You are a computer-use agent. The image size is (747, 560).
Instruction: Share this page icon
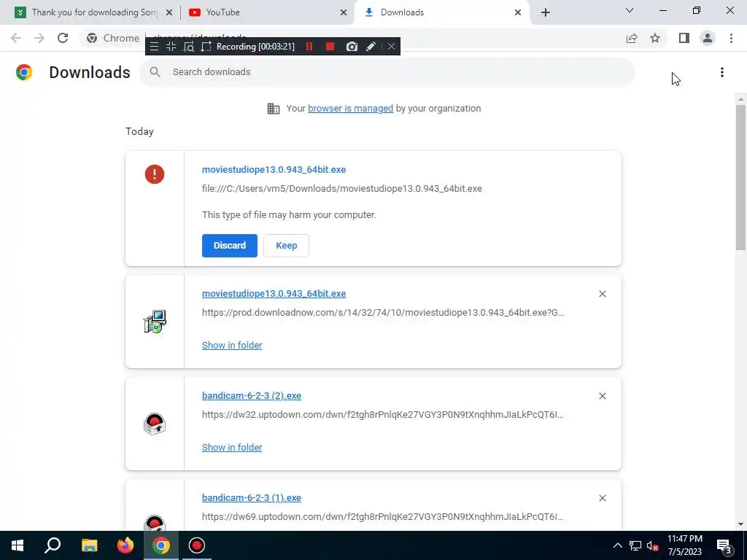pyautogui.click(x=632, y=38)
